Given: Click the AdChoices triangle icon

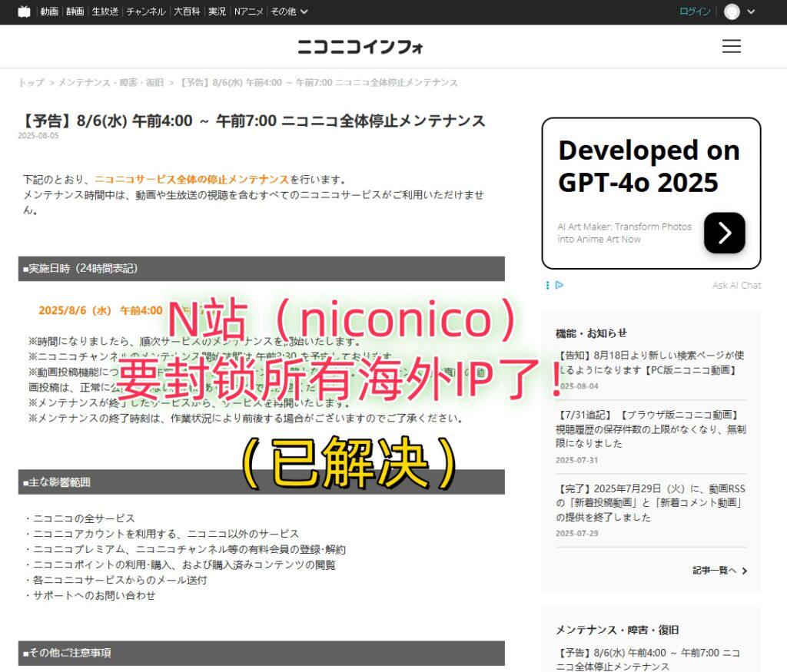Looking at the screenshot, I should 560,285.
